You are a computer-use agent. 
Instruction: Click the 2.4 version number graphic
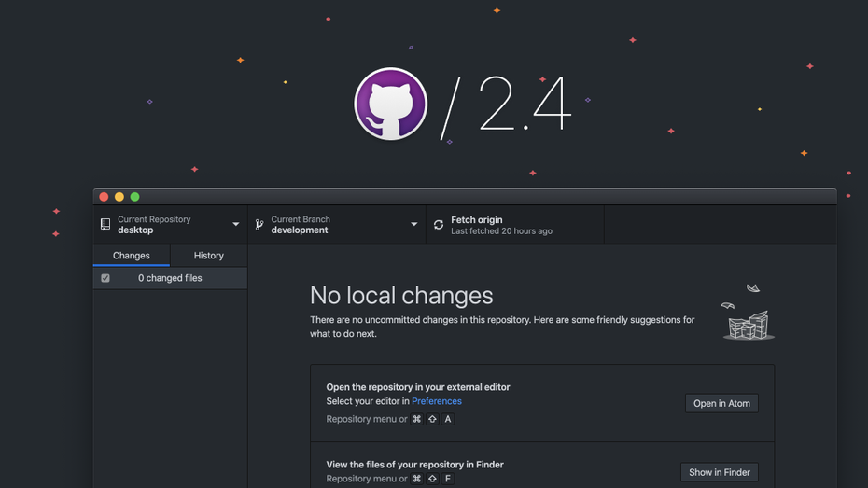[x=525, y=104]
